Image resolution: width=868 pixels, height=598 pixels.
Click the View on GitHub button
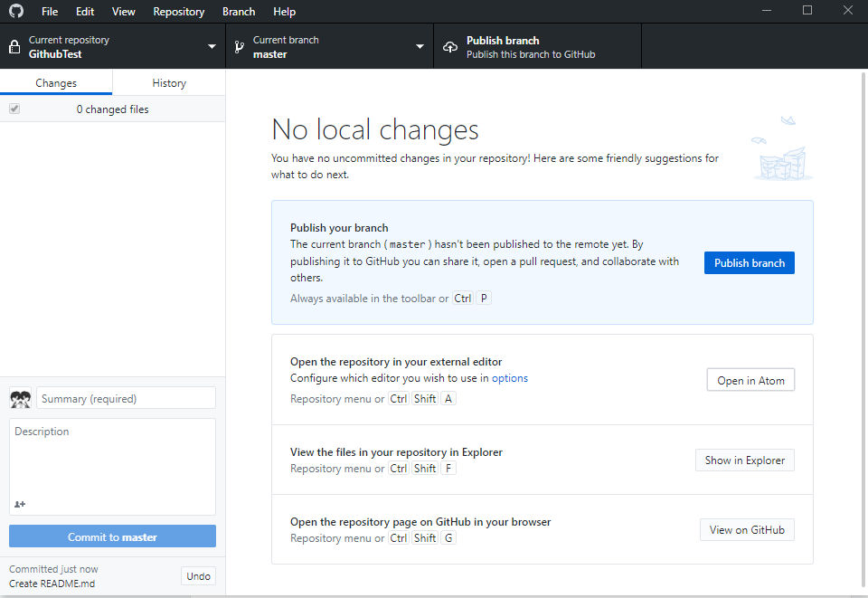pos(747,530)
